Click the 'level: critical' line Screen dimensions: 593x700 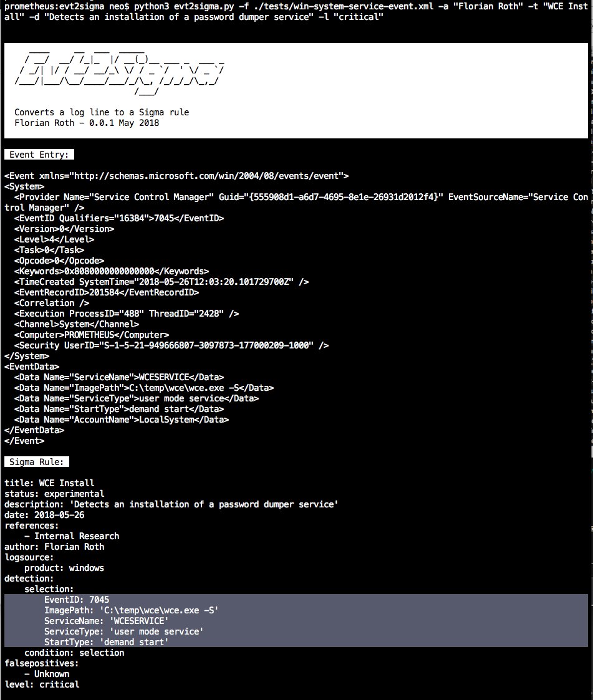(x=42, y=684)
